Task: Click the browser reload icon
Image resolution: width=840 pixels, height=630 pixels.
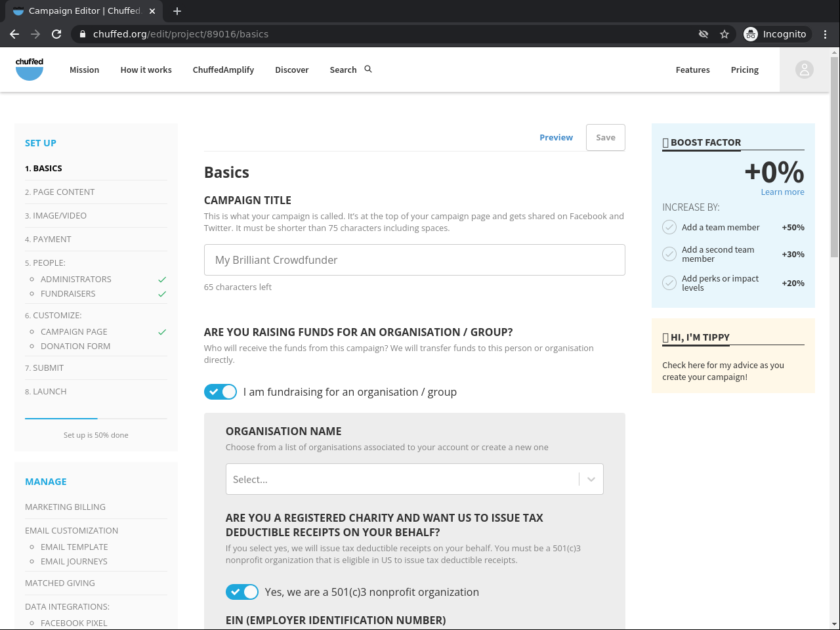Action: click(x=56, y=34)
